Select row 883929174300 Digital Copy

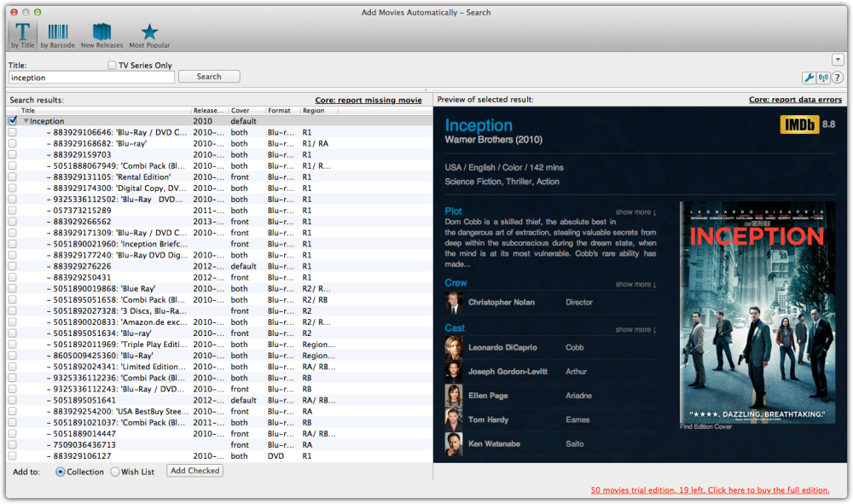219,188
